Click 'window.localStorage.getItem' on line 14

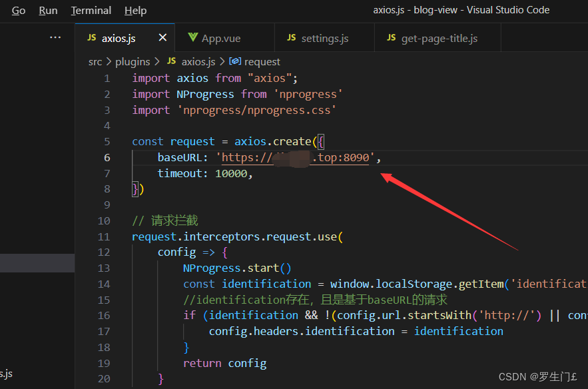(417, 284)
